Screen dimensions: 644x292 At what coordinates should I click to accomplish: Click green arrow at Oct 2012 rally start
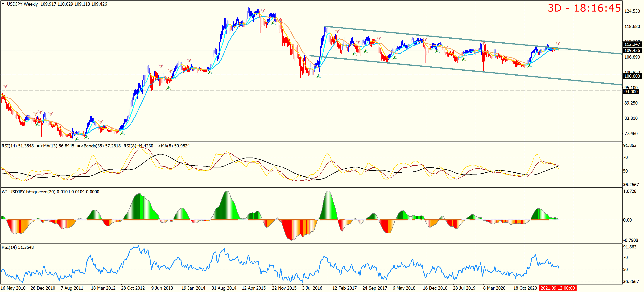[122, 133]
